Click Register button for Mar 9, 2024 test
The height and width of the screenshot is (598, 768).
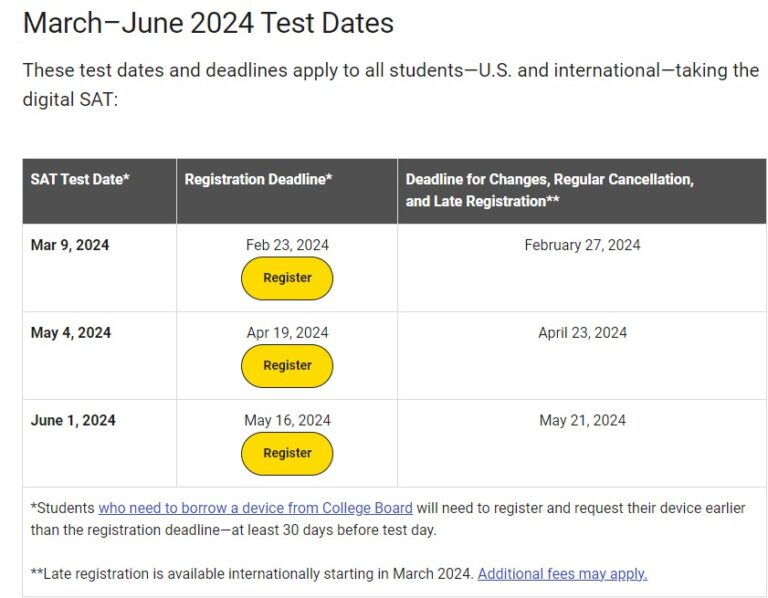coord(287,278)
